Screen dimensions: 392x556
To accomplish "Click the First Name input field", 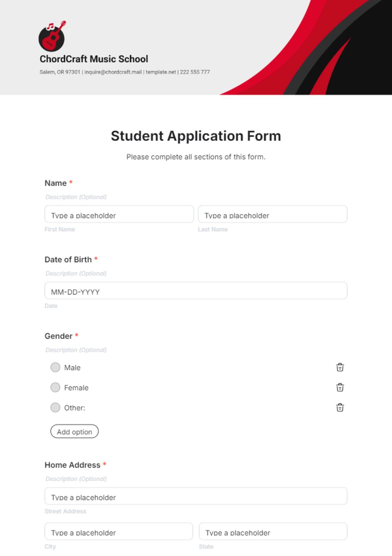I will [119, 214].
